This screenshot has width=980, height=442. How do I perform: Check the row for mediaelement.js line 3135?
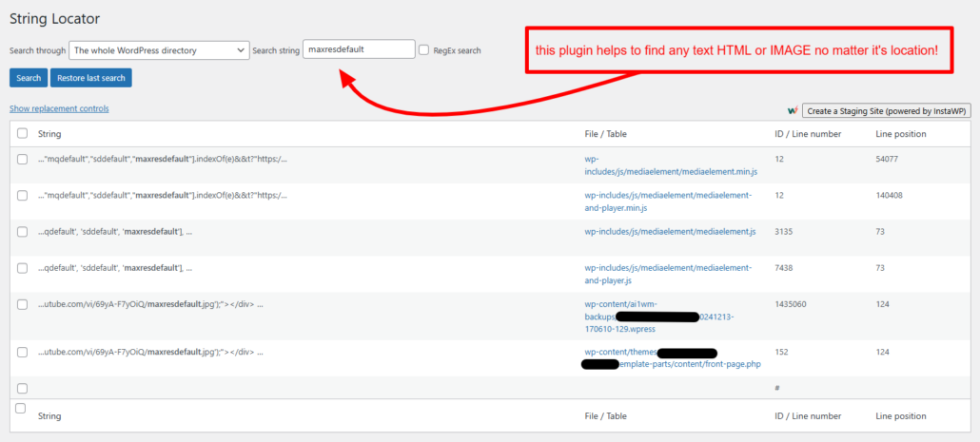pyautogui.click(x=23, y=232)
